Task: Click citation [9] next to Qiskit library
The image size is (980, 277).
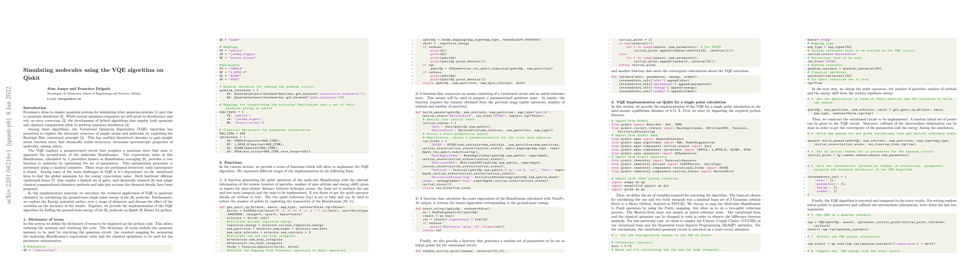Action: click(141, 210)
